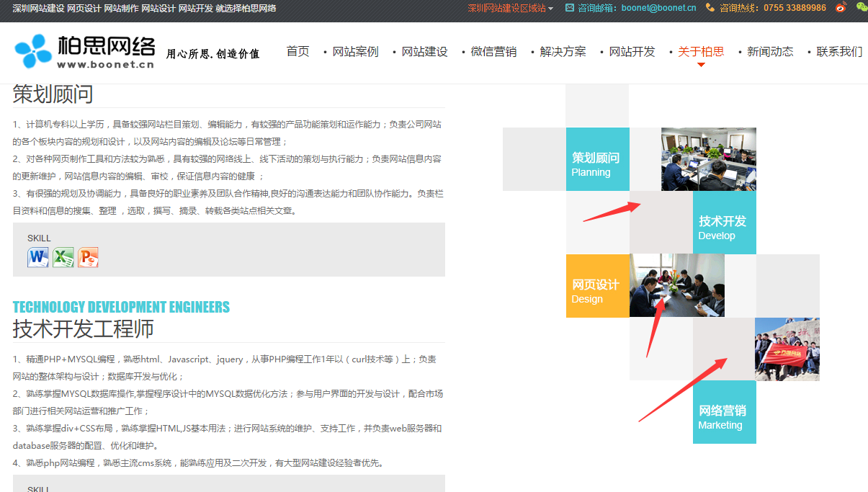The image size is (868, 492).
Task: Click the WeChat icon in top bar
Action: click(862, 8)
